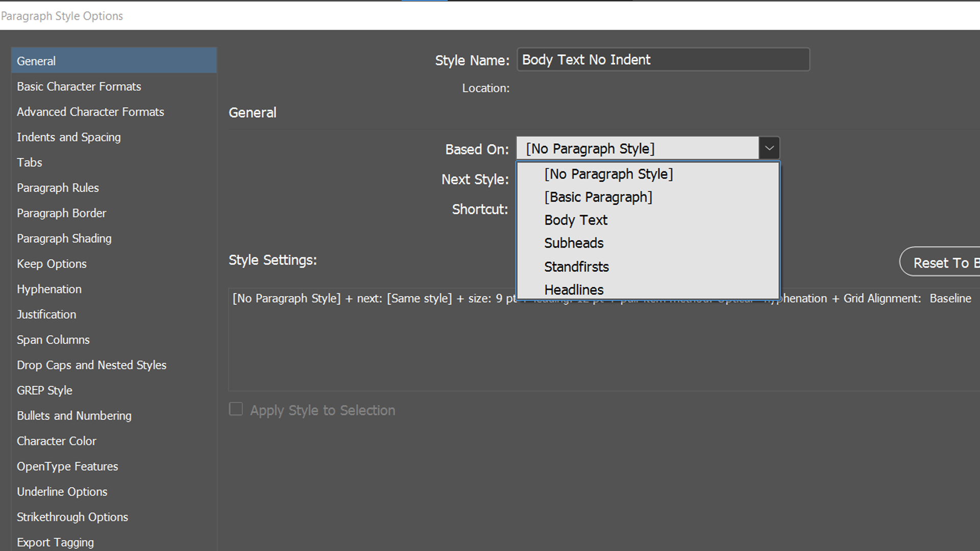The image size is (980, 551).
Task: Open the Paragraph Shading section
Action: click(64, 239)
